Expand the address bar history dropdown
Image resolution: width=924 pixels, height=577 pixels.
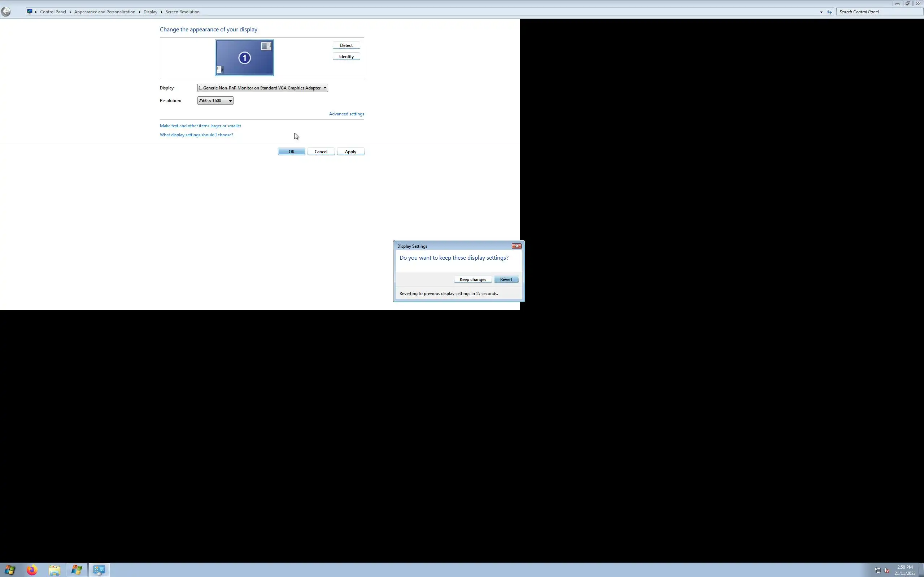click(821, 12)
